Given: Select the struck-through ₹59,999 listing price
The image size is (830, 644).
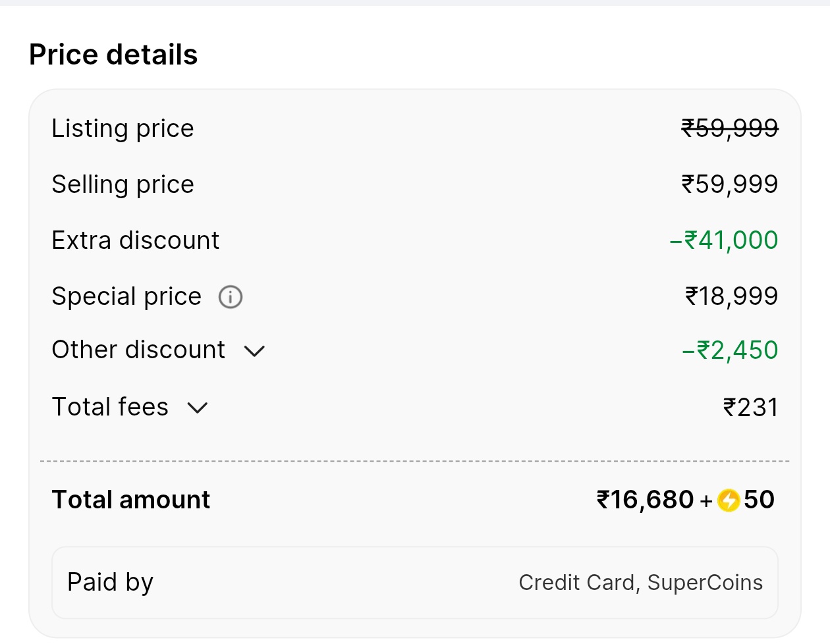Looking at the screenshot, I should point(729,128).
